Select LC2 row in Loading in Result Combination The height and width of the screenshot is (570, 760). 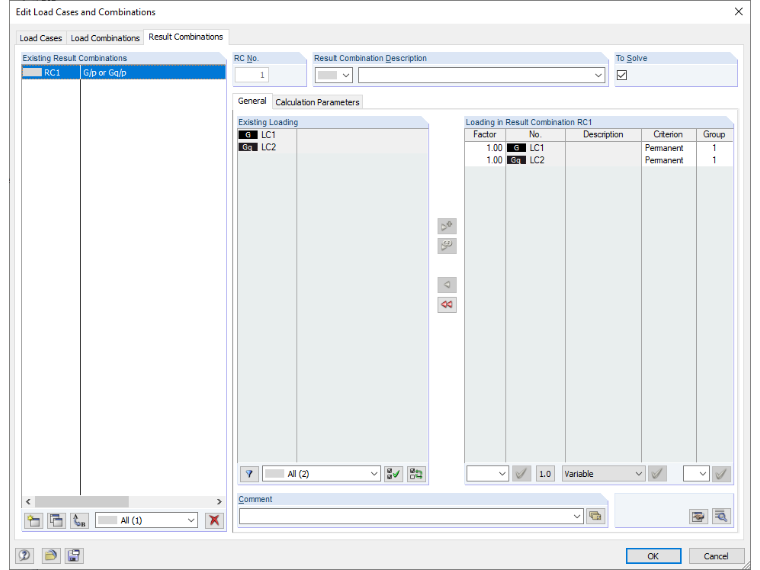599,160
